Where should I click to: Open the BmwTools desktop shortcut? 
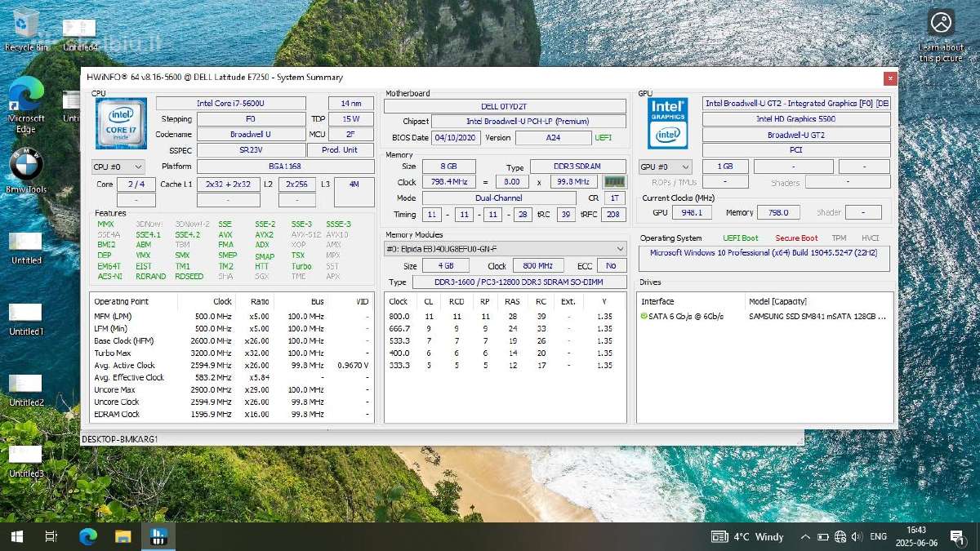[x=26, y=173]
